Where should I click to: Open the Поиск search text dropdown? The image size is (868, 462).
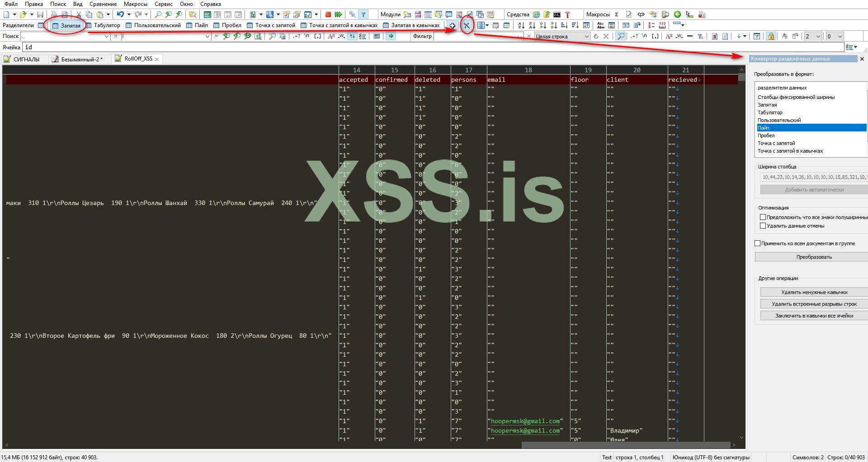(x=107, y=36)
